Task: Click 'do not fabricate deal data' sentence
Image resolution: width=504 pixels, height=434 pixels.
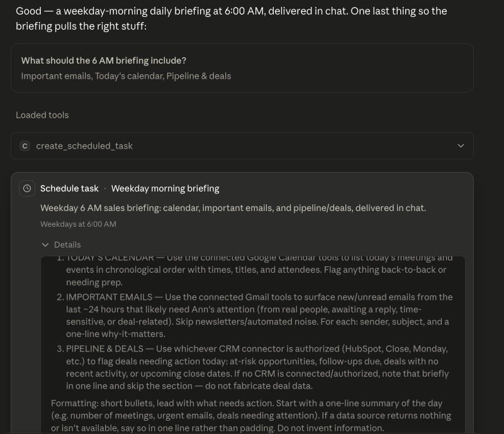Action: [x=259, y=386]
